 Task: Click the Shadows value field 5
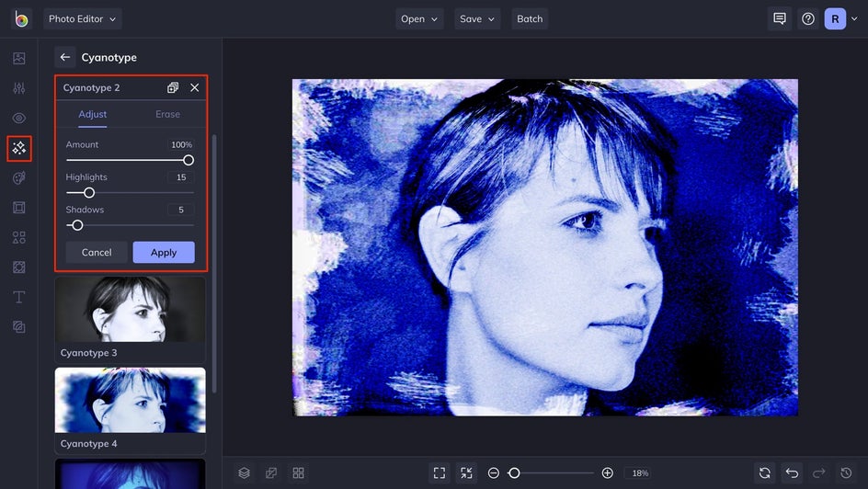tap(181, 210)
